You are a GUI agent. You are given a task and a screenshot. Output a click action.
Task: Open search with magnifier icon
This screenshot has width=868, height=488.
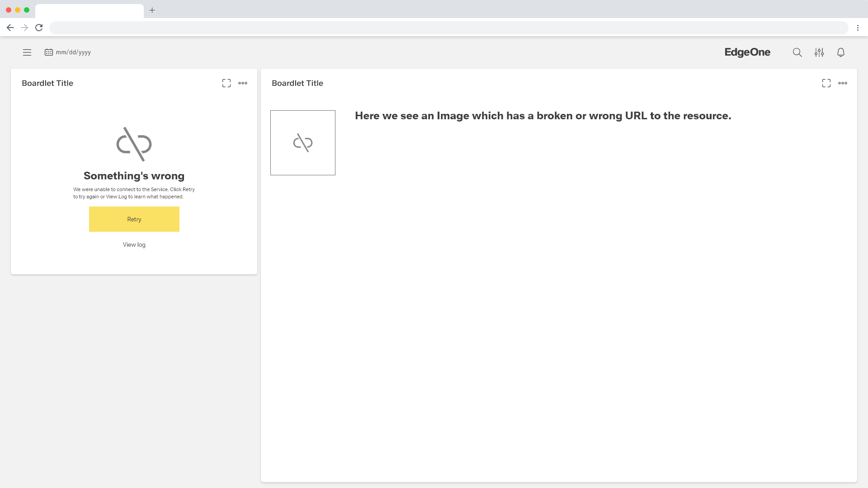tap(797, 52)
